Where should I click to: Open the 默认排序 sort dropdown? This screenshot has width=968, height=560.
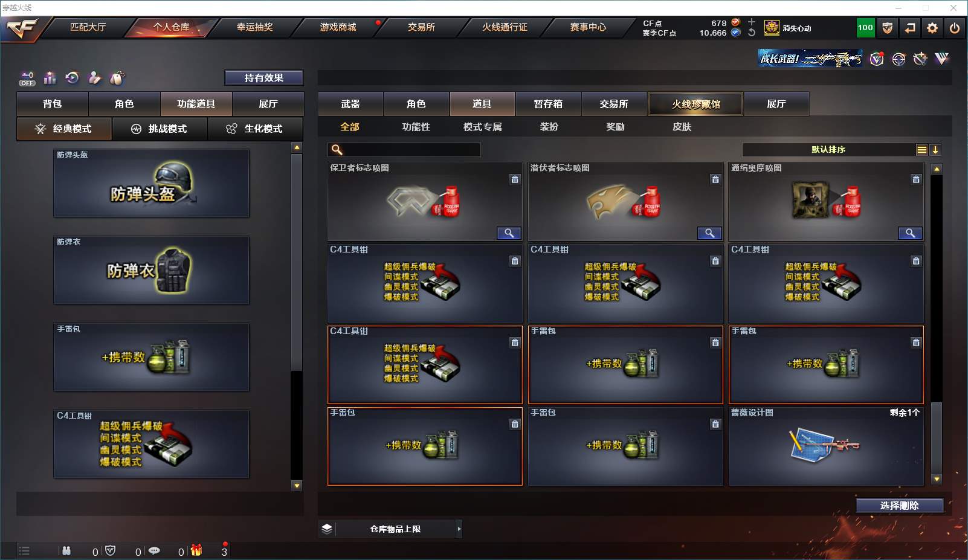tap(828, 150)
